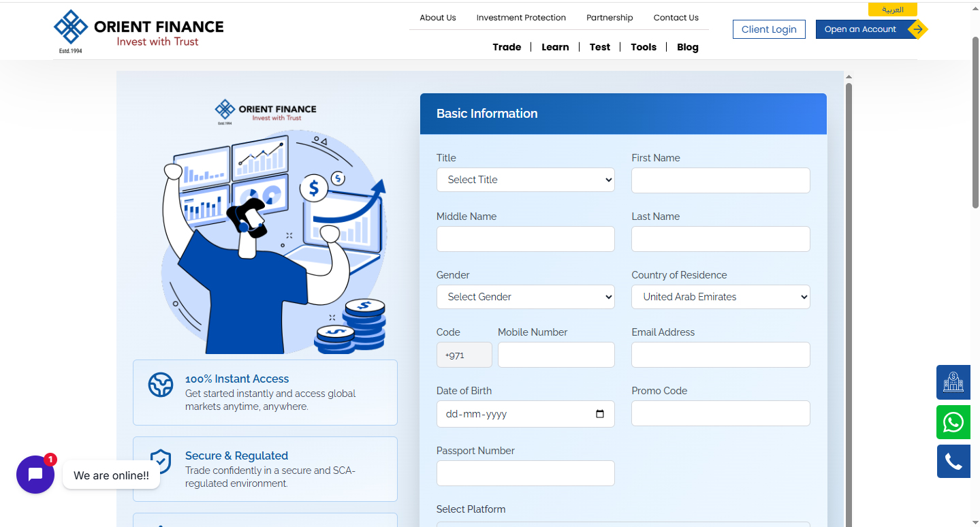
Task: Open the Trade menu
Action: coord(507,47)
